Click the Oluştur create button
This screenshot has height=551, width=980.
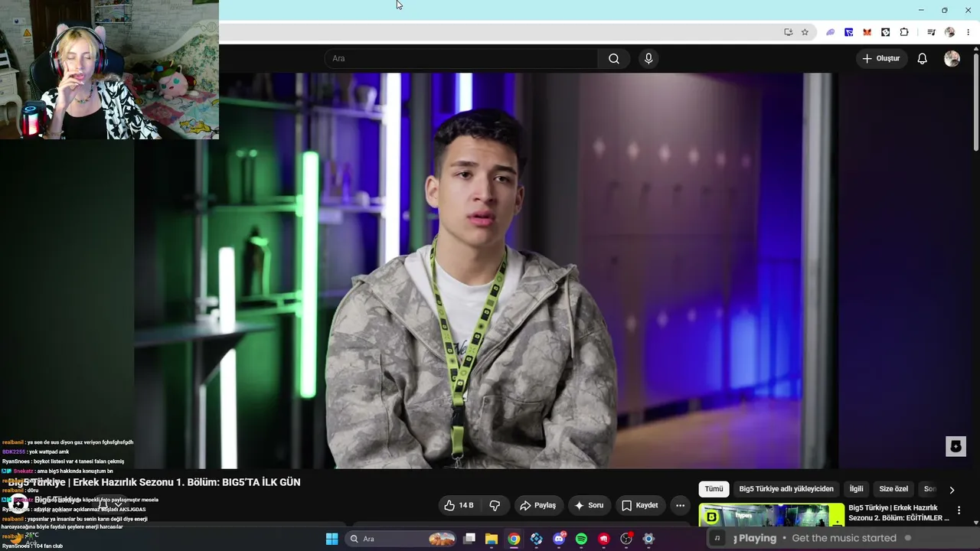point(881,59)
